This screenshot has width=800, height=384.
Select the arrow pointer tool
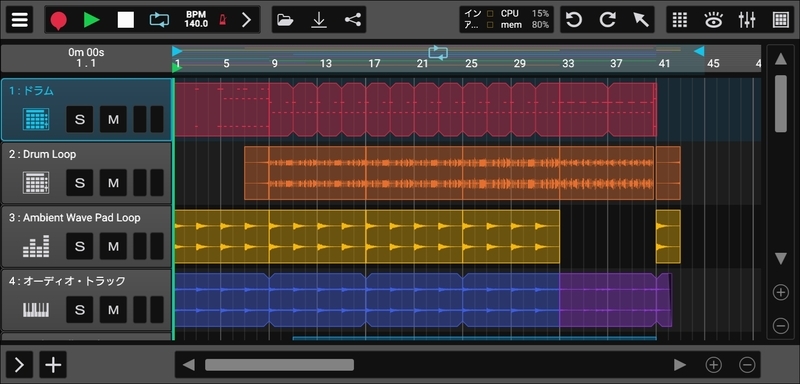pyautogui.click(x=641, y=20)
